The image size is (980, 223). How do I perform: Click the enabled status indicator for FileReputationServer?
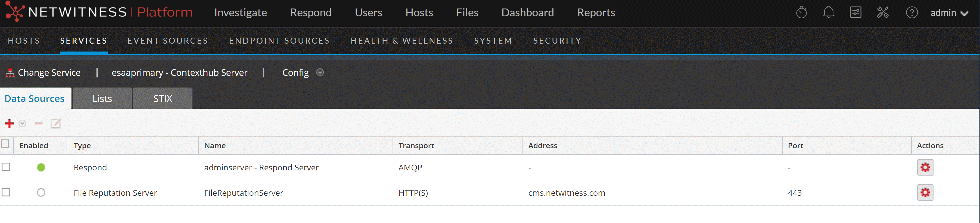pyautogui.click(x=41, y=193)
